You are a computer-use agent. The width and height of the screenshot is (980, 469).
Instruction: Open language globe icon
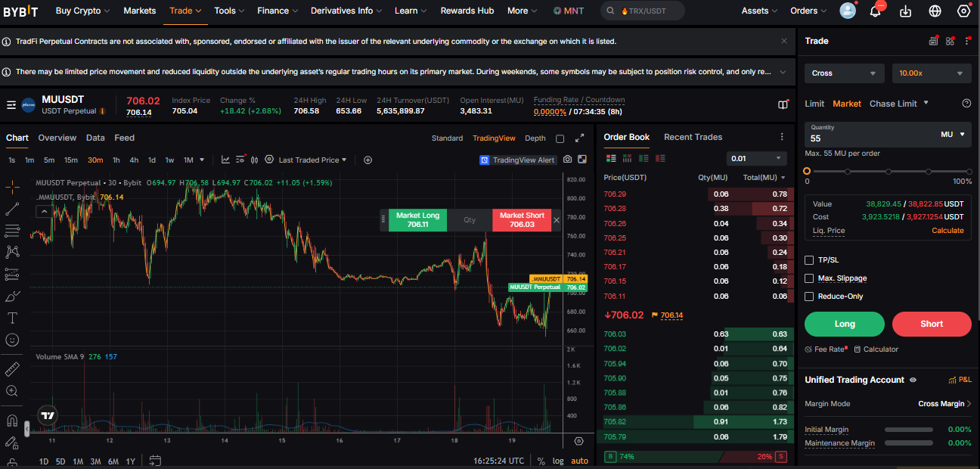[x=935, y=11]
